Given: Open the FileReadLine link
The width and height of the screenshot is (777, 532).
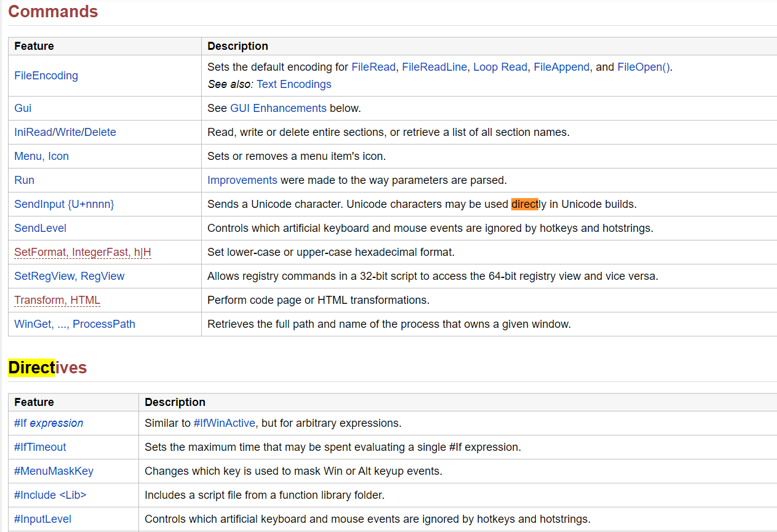Looking at the screenshot, I should click(x=434, y=67).
